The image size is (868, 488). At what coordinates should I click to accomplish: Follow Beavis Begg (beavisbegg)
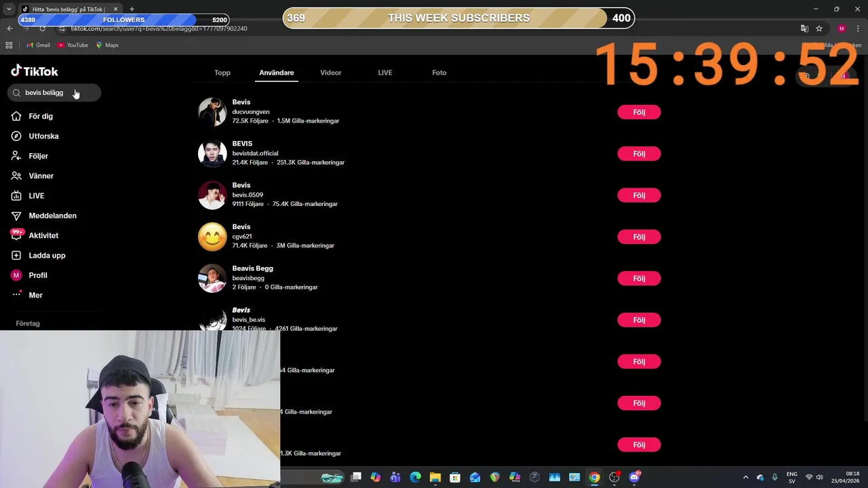tap(639, 279)
